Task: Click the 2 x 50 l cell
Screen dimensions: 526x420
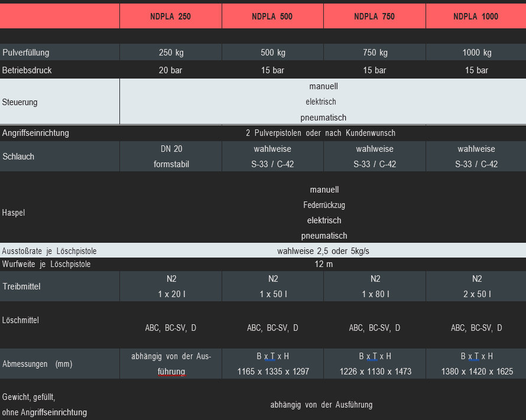Action: 477,294
